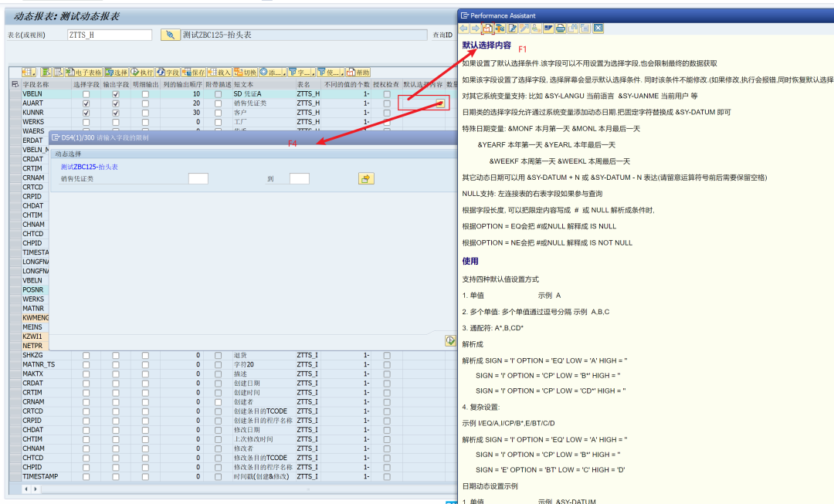This screenshot has width=834, height=504.
Task: Click F4 value help button in AUART row
Action: click(x=440, y=103)
